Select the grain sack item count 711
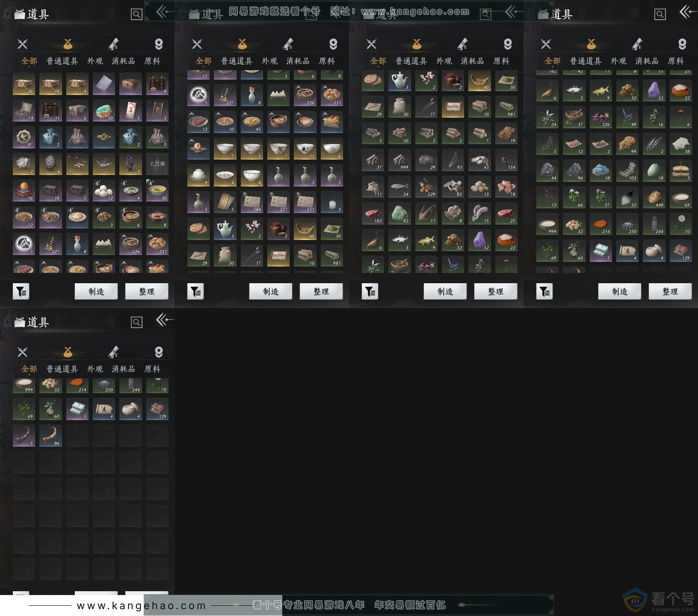This screenshot has width=698, height=616. point(373,187)
